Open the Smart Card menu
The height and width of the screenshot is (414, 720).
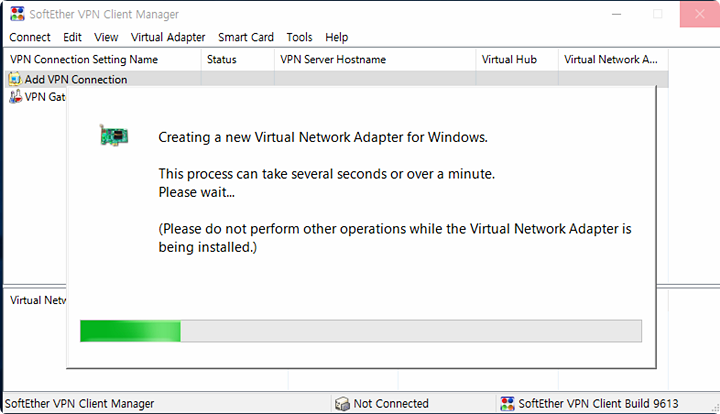click(246, 37)
